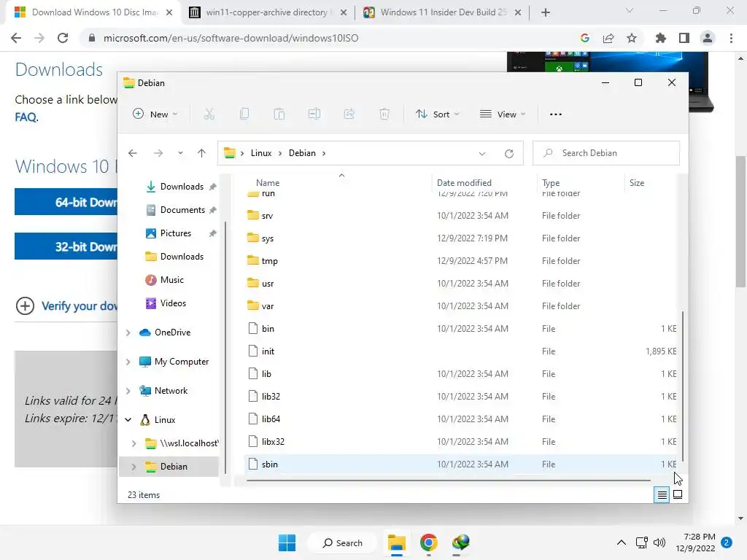Click the Search Debian field
The width and height of the screenshot is (747, 560).
pos(606,153)
